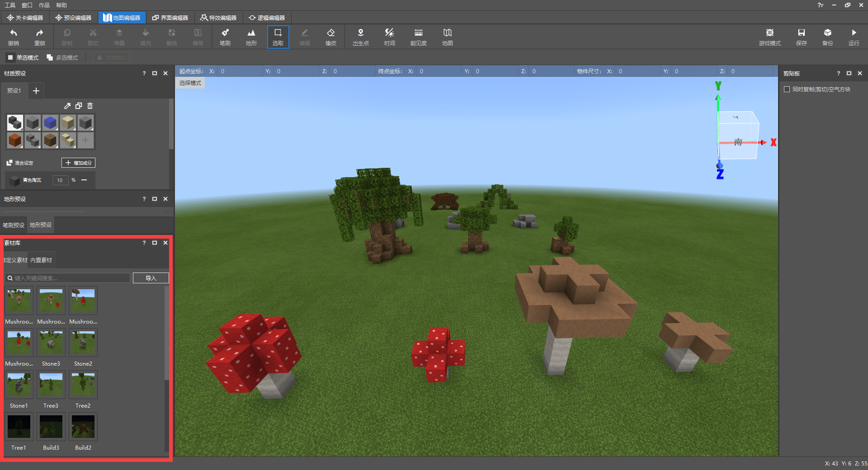Remove 青色陶瓦 component with minus icon
Screen dimensions: 868x470
pyautogui.click(x=84, y=180)
